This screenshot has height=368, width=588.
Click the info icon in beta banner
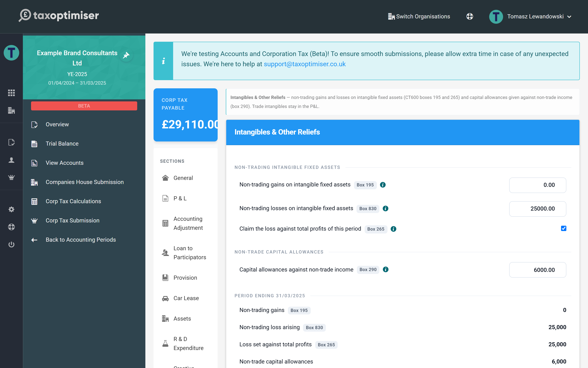point(164,61)
